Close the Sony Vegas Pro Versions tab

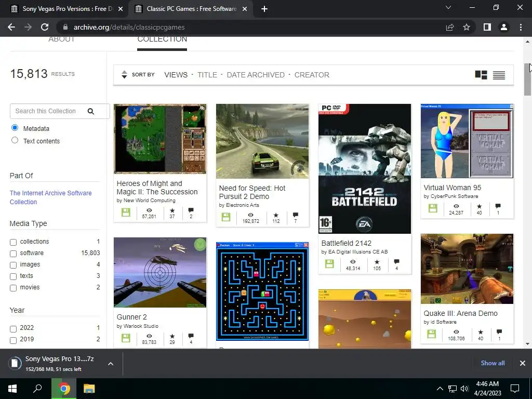coord(121,9)
